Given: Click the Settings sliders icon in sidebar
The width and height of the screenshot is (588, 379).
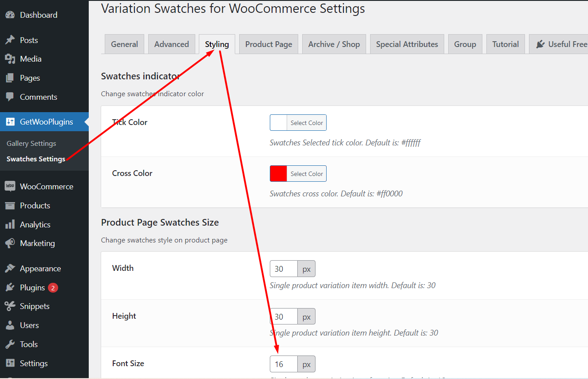Looking at the screenshot, I should [x=10, y=363].
